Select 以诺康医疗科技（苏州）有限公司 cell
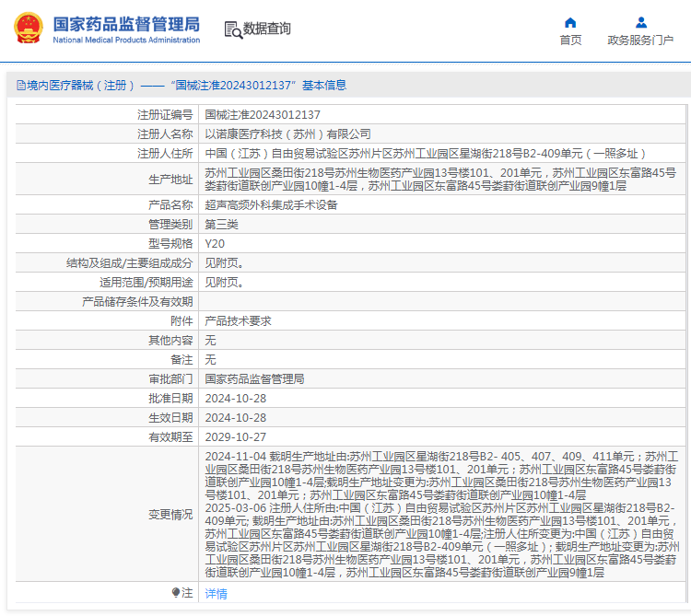 point(287,134)
